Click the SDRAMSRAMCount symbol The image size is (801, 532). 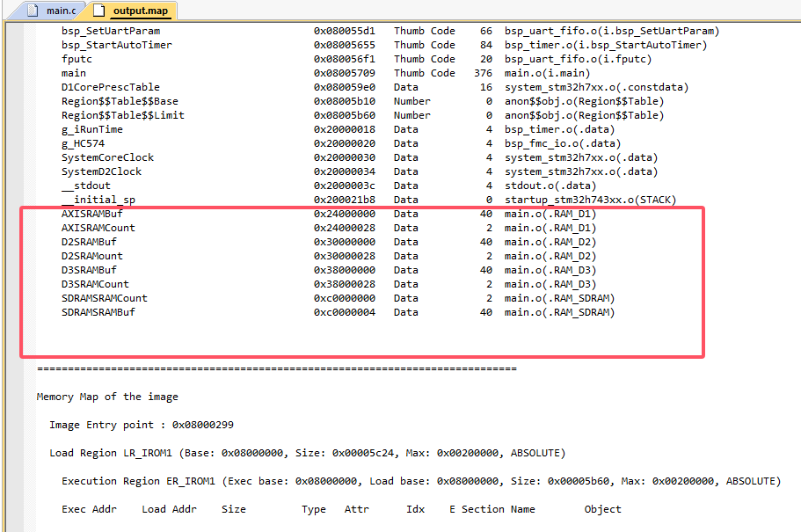pos(104,298)
